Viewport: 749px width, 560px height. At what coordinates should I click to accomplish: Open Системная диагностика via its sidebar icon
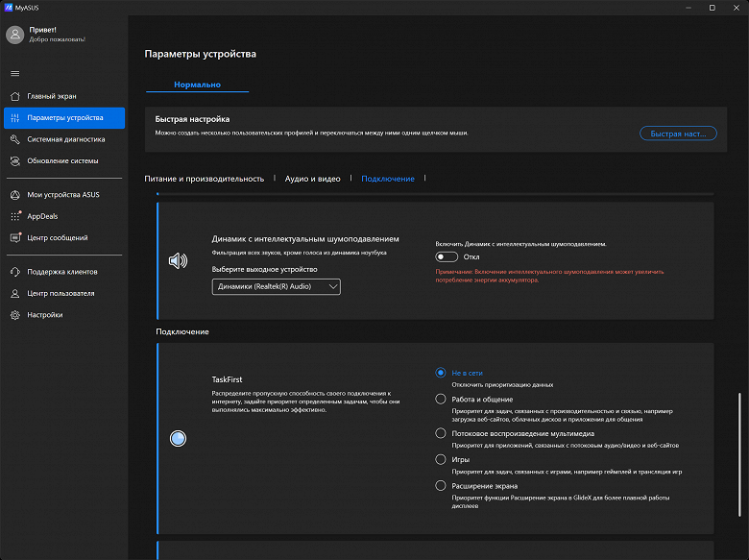pyautogui.click(x=15, y=139)
